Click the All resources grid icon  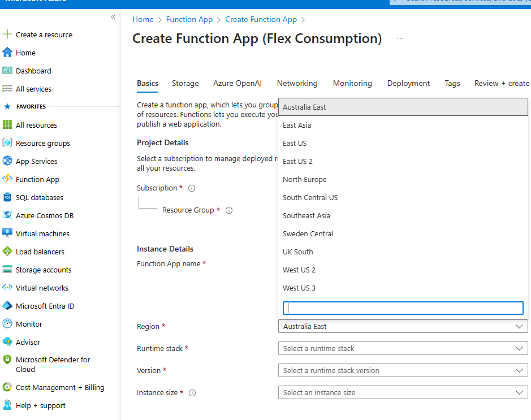pyautogui.click(x=7, y=124)
